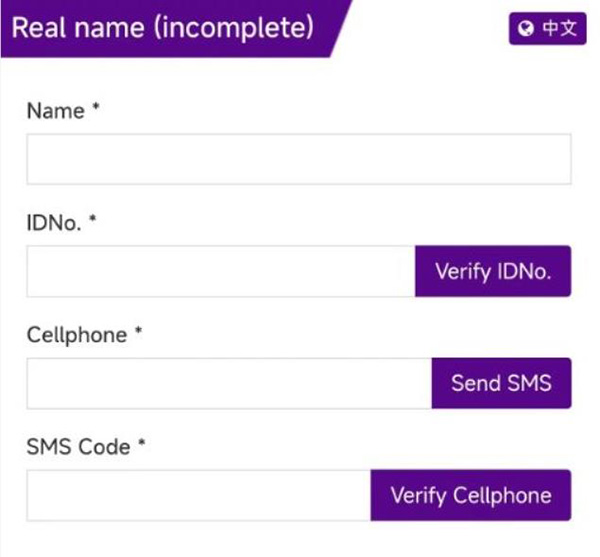
Task: Click the SMS Code field label
Action: [78, 447]
